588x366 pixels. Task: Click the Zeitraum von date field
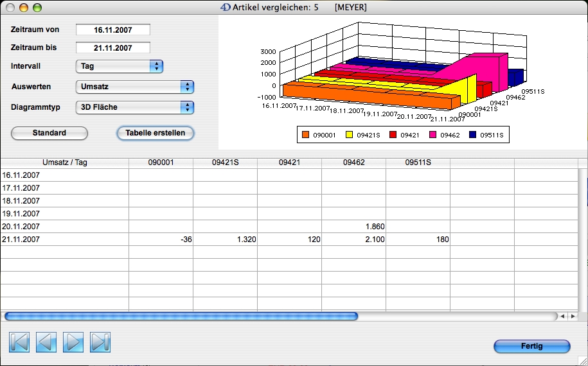(x=112, y=30)
